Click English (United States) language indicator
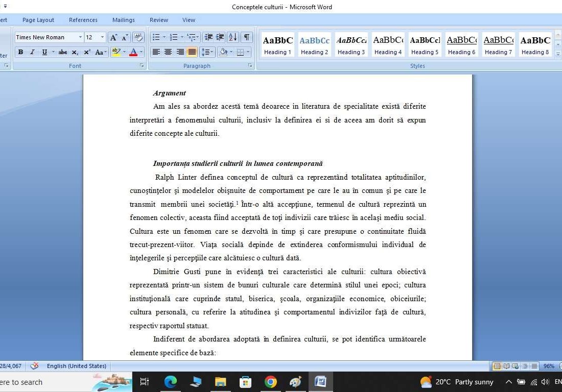The height and width of the screenshot is (392, 562). pos(77,366)
